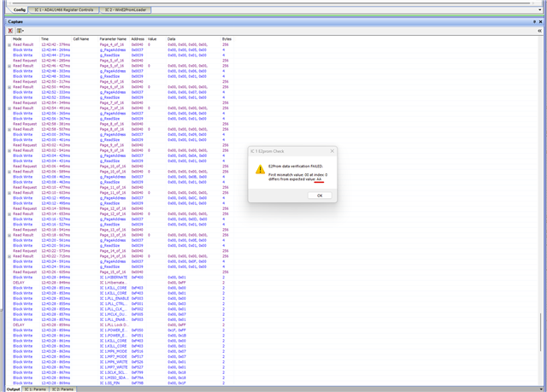This screenshot has width=547, height=392.
Task: Switch to IC 1: Params tab
Action: coord(35,389)
